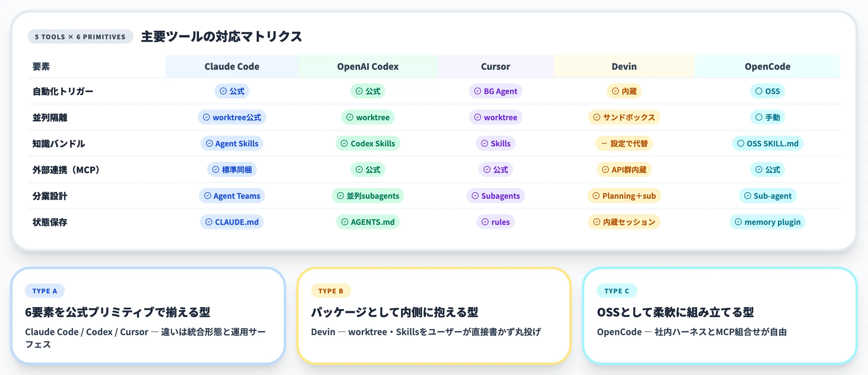Click the 主要ツールの対応マトリクス heading
The image size is (868, 375).
[x=221, y=36]
